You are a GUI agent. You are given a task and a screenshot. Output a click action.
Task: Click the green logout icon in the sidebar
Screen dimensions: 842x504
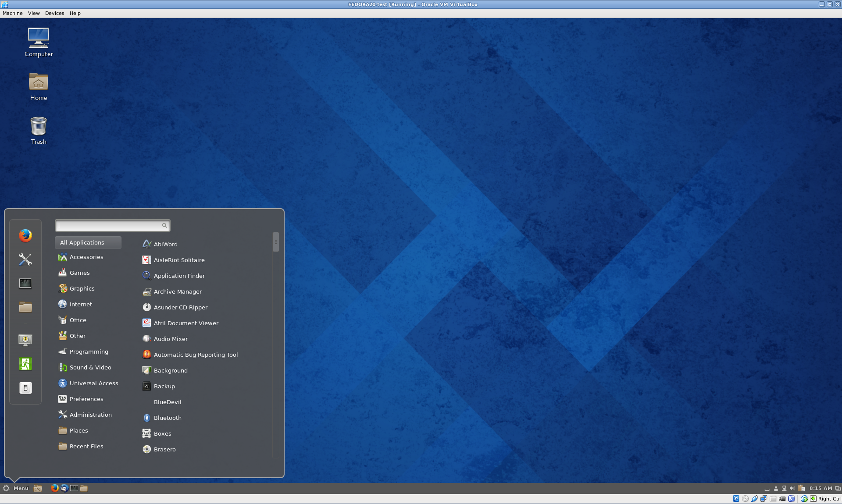pos(25,364)
